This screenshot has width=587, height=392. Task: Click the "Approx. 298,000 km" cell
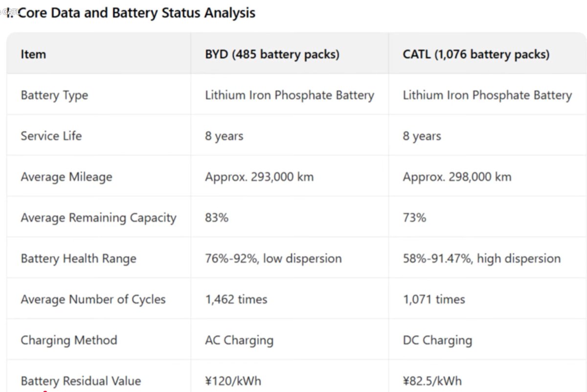[x=457, y=177]
